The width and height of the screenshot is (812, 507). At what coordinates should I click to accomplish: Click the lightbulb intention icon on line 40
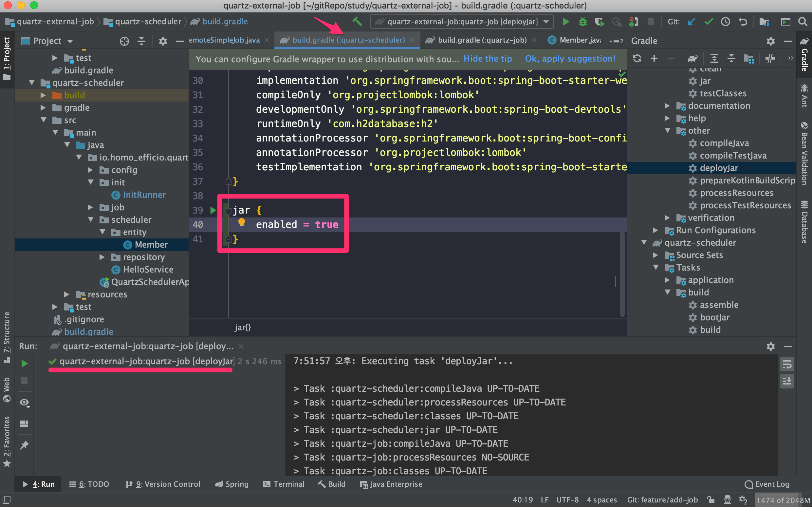pos(241,223)
